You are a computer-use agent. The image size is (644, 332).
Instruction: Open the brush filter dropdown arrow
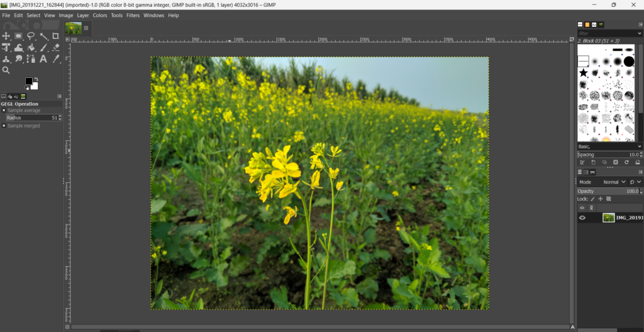640,33
